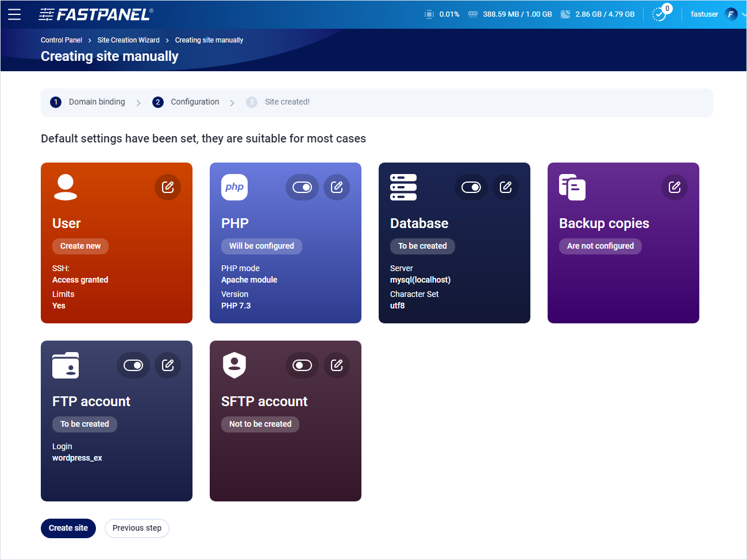
Task: Edit the FTP account settings
Action: (x=168, y=365)
